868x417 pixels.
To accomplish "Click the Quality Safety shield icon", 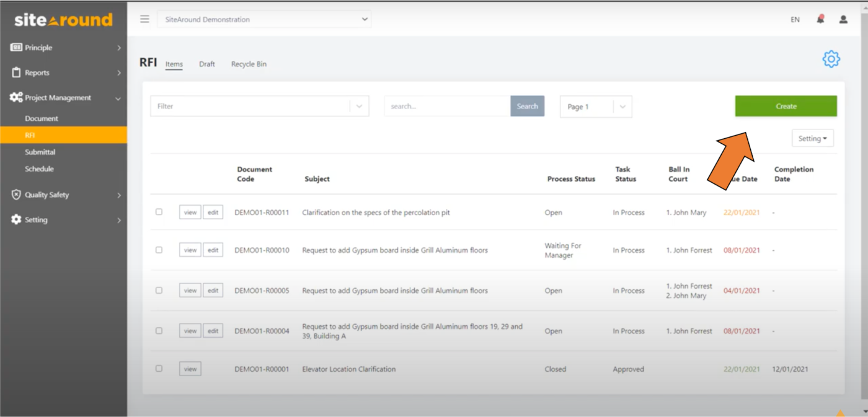I will click(17, 195).
